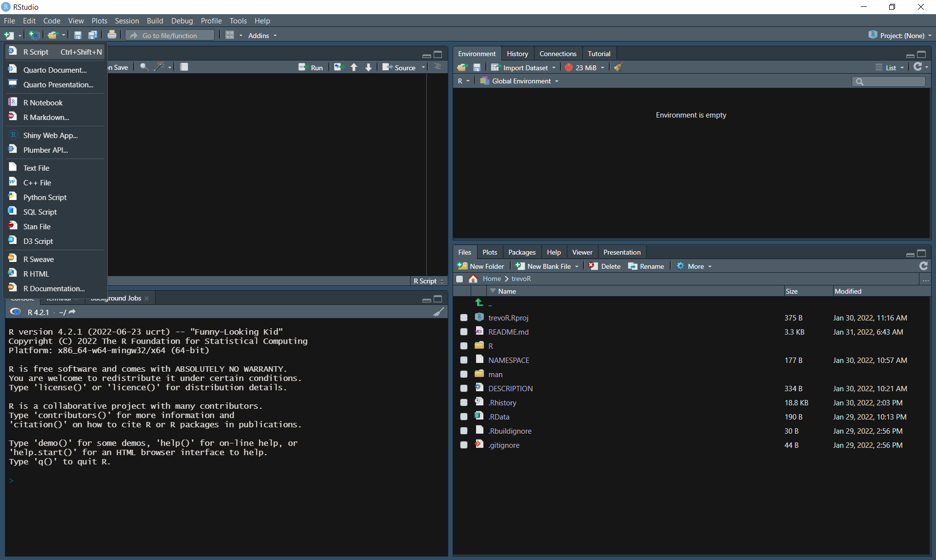Clear console with the broom icon

click(x=439, y=312)
